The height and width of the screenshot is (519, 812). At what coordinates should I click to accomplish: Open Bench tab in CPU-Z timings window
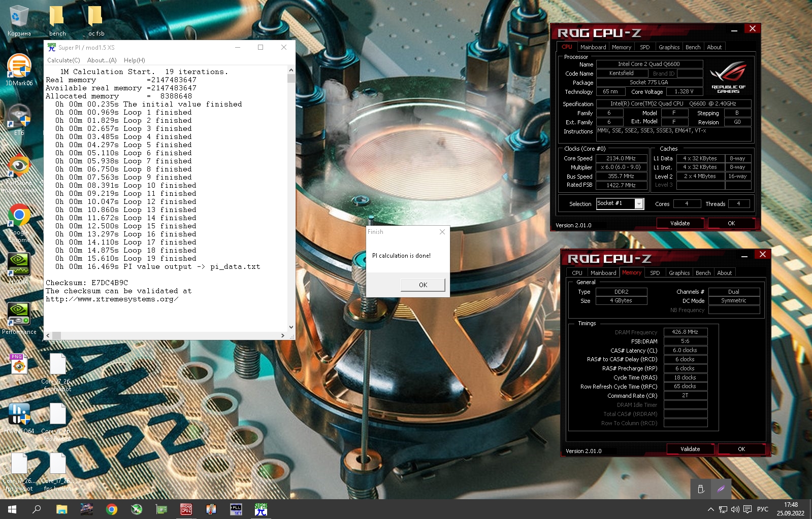pyautogui.click(x=703, y=273)
